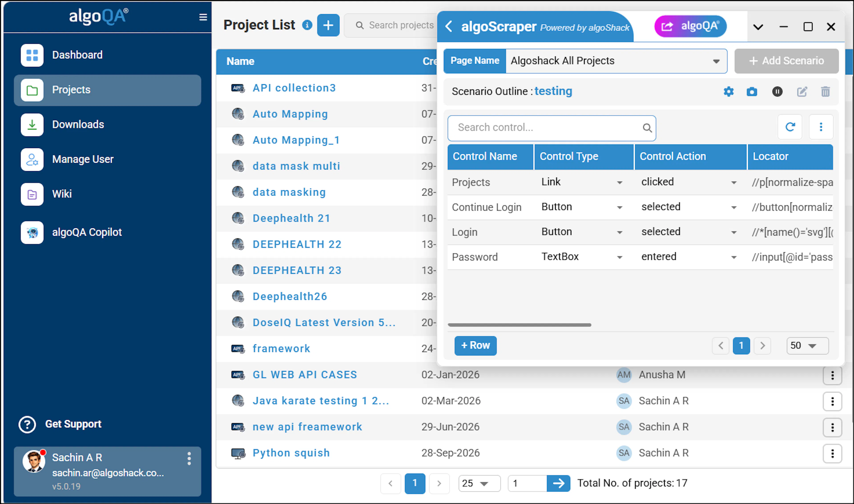Click the Add Scenario button
Viewport: 854px width, 504px height.
click(x=786, y=61)
